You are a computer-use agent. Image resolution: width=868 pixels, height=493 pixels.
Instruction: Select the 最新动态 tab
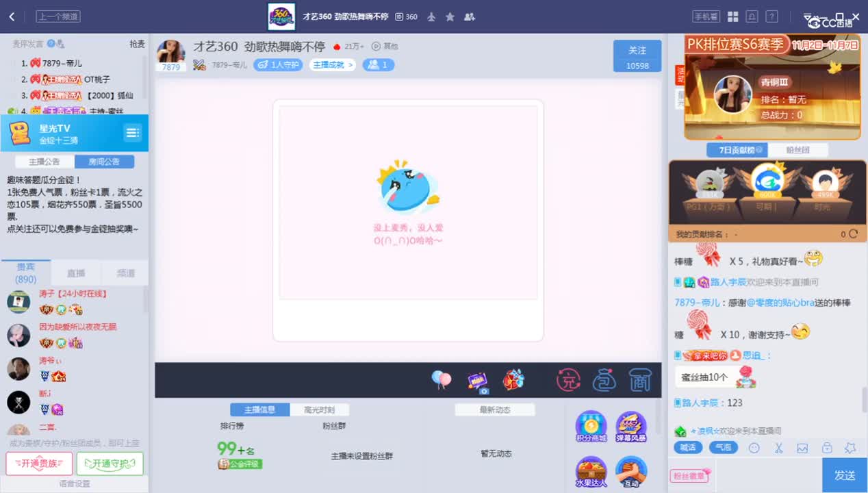tap(495, 409)
